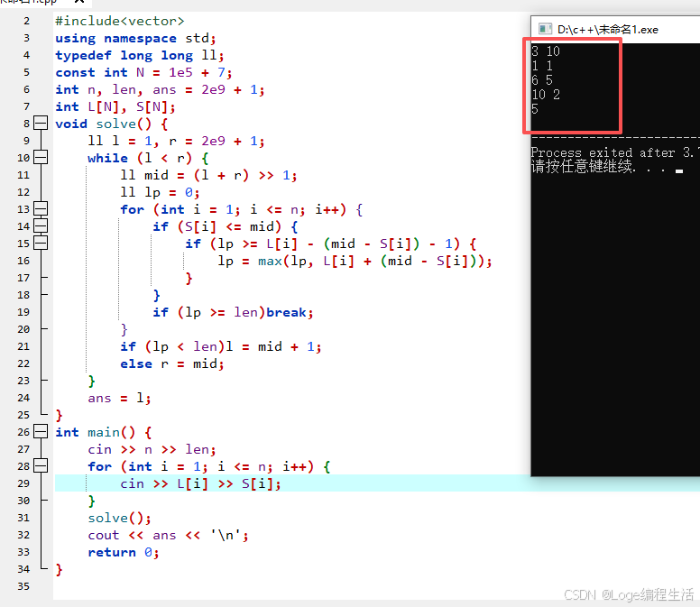Click the file tab close X

[79, 1]
